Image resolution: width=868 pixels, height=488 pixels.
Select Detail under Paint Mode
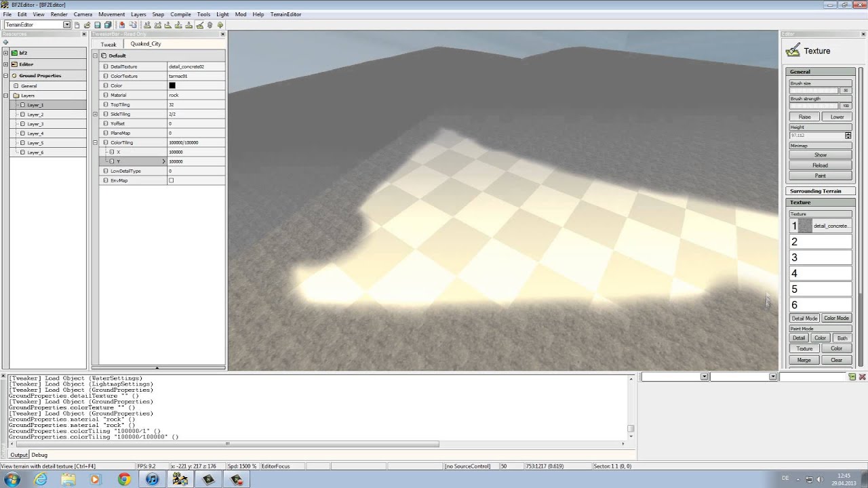(799, 338)
